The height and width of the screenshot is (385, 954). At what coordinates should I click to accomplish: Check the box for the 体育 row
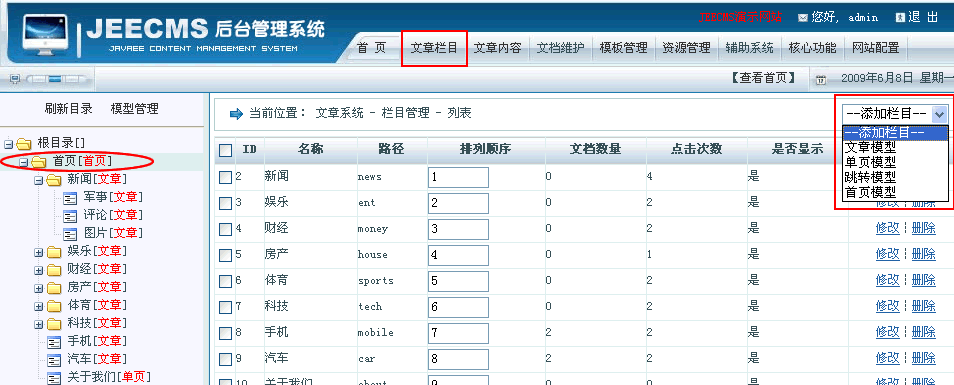(x=225, y=281)
